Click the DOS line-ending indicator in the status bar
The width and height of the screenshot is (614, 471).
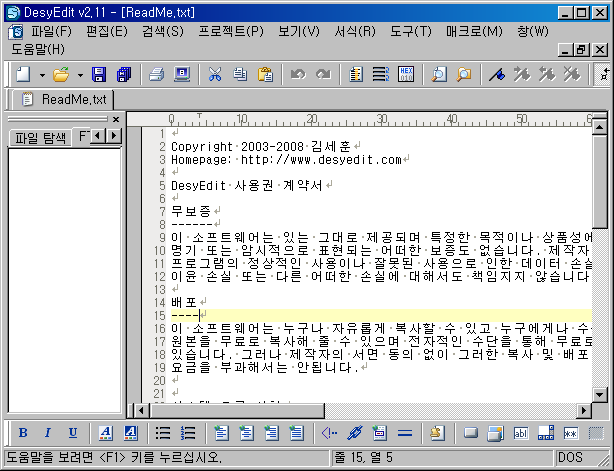point(570,457)
